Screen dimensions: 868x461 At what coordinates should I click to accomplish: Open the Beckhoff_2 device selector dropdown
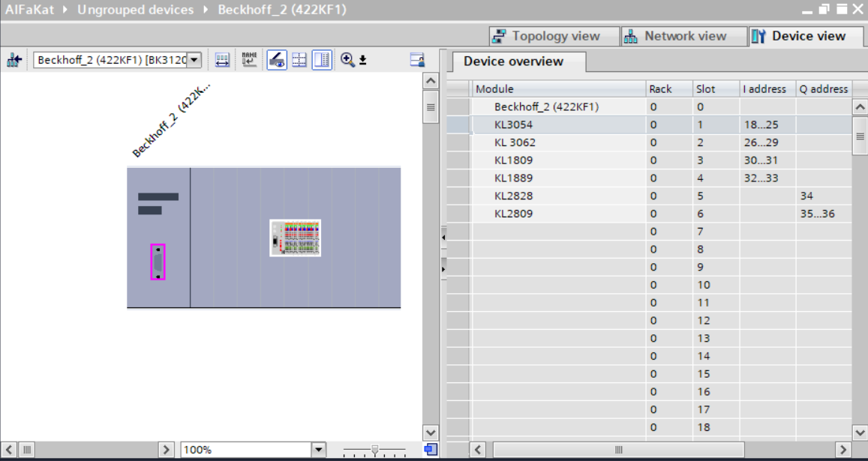(194, 60)
